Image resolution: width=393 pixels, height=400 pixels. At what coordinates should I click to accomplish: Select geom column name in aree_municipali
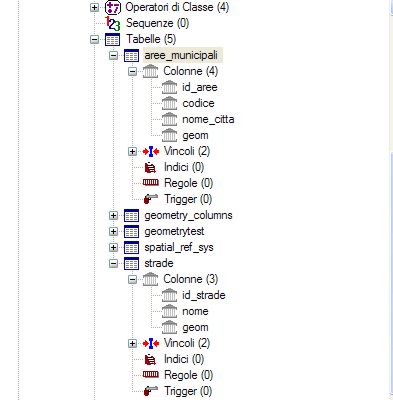coord(195,136)
